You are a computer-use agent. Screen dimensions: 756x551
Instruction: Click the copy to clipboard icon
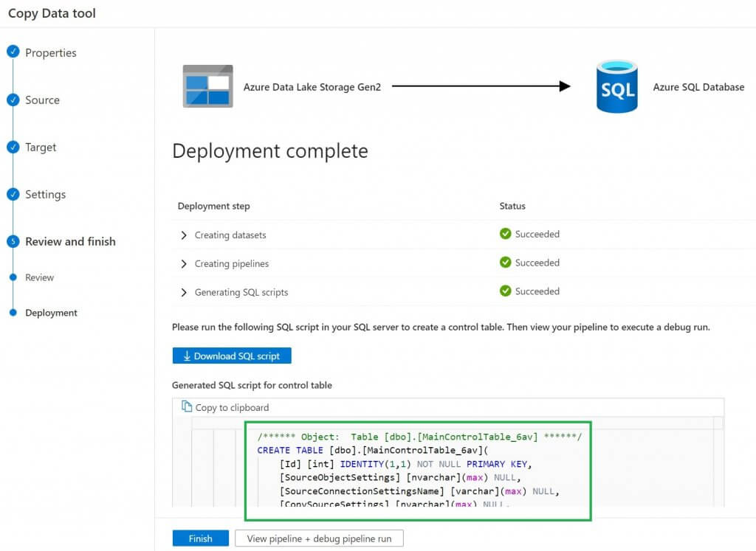point(187,407)
